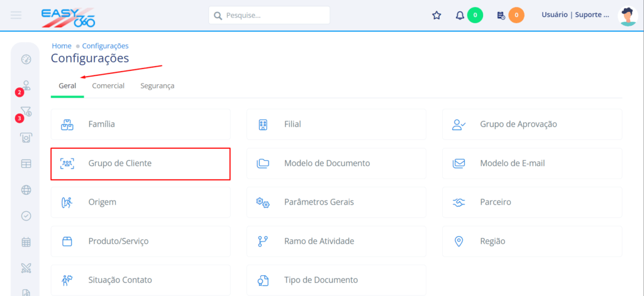Click the favorites star icon
Viewport: 644px width, 296px height.
436,16
